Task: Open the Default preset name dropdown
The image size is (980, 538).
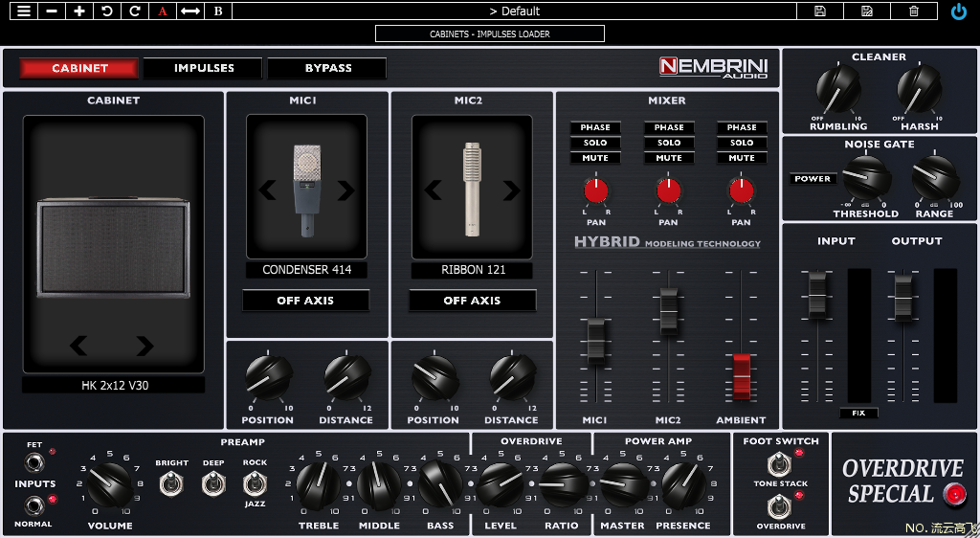Action: (x=514, y=11)
